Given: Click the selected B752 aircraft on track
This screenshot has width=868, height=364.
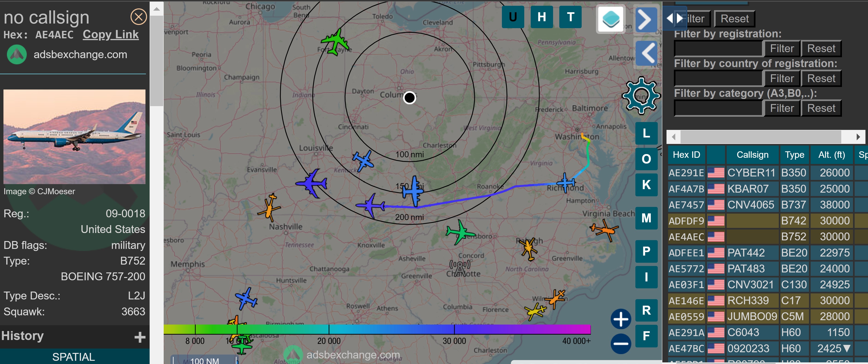Looking at the screenshot, I should click(x=371, y=205).
